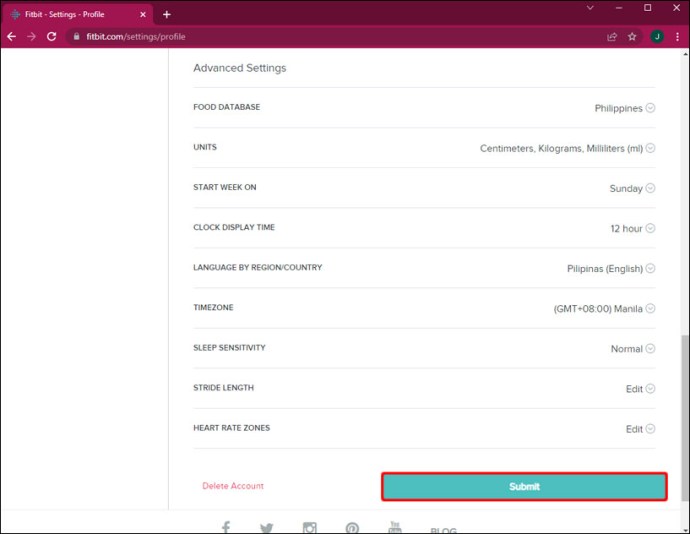Click the FOOD DATABASE label
Viewport: 690px width, 534px height.
coord(227,107)
